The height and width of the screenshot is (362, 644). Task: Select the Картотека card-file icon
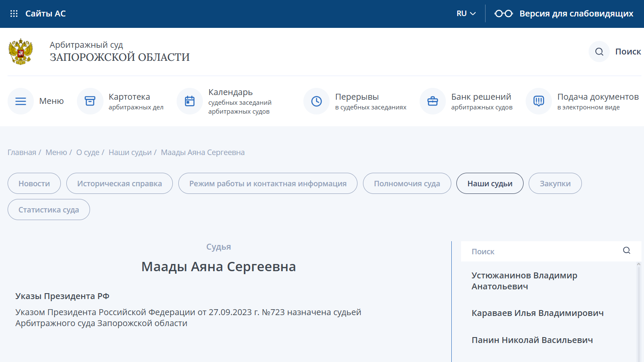coord(90,101)
